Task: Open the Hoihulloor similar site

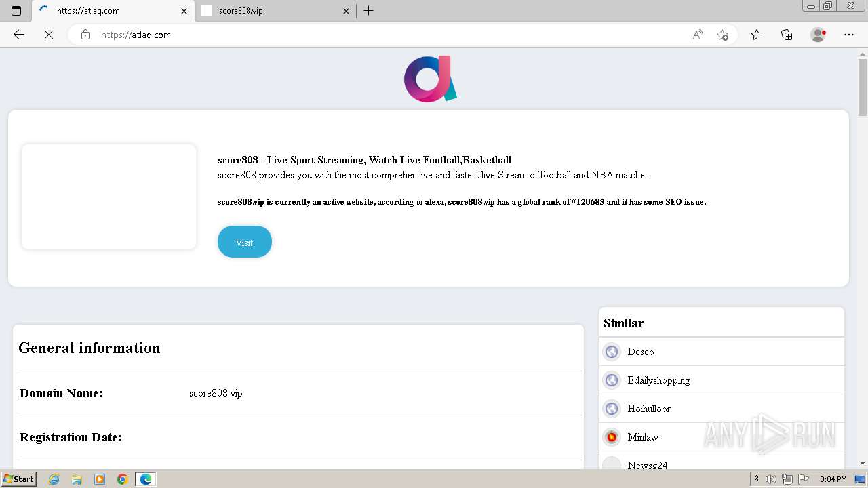Action: [649, 409]
